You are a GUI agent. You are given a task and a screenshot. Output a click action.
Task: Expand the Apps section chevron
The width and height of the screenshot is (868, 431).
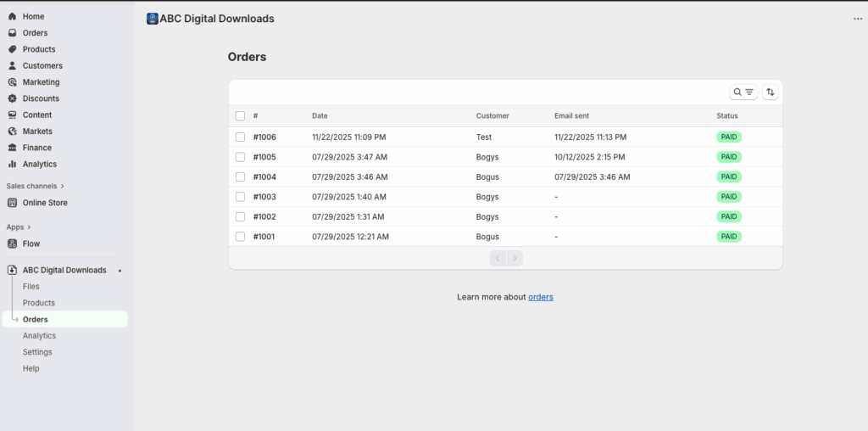point(29,227)
